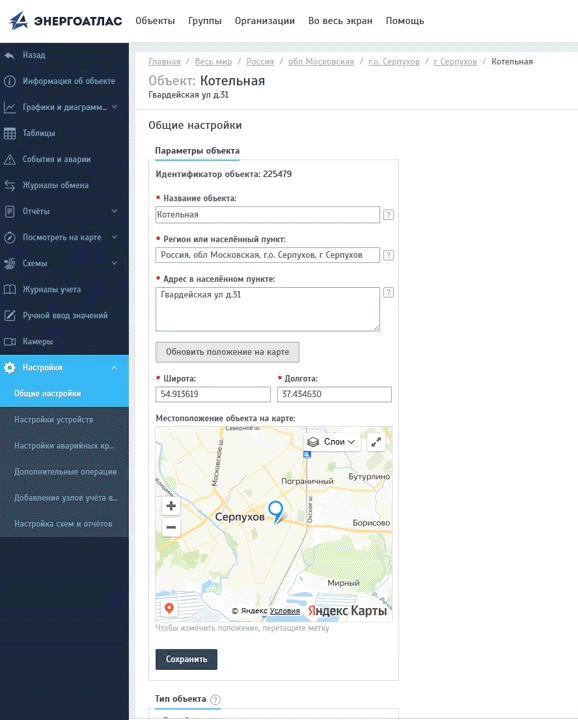578x720 pixels.
Task: Click help icon beside Тип объекта heading
Action: click(215, 699)
